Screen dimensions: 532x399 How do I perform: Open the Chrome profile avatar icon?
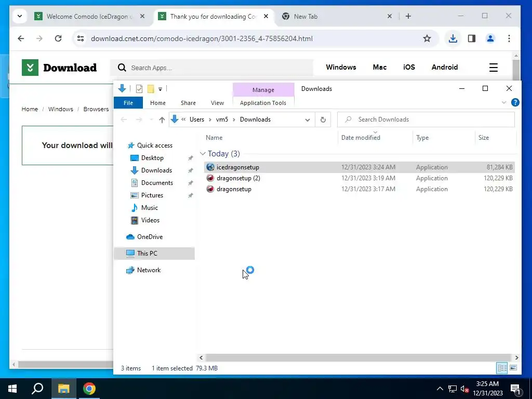click(x=490, y=38)
